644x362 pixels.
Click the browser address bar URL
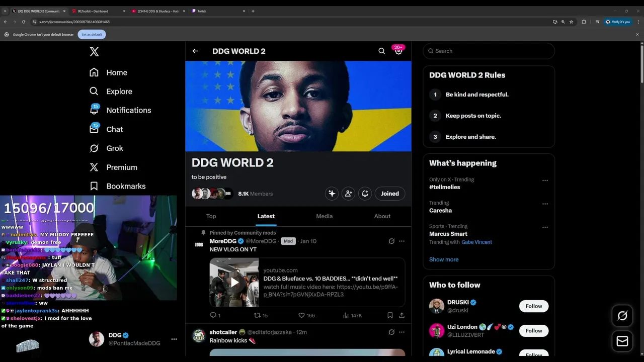coord(74,22)
